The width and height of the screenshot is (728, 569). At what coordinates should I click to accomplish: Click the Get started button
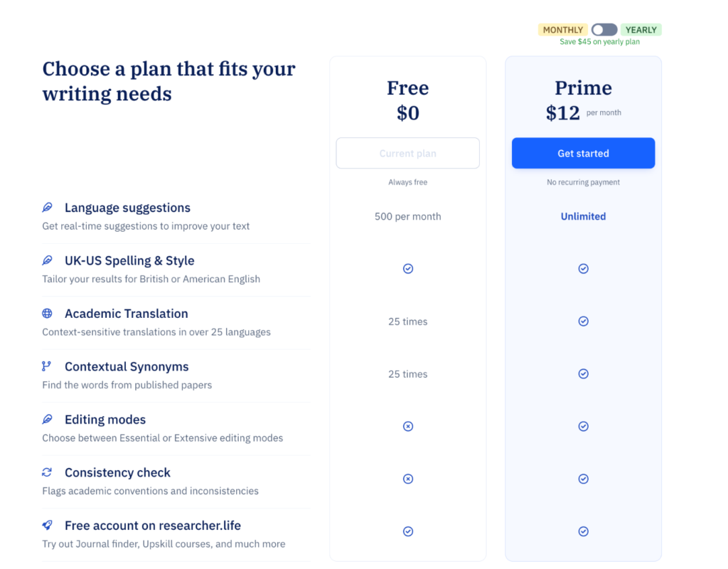pyautogui.click(x=583, y=153)
